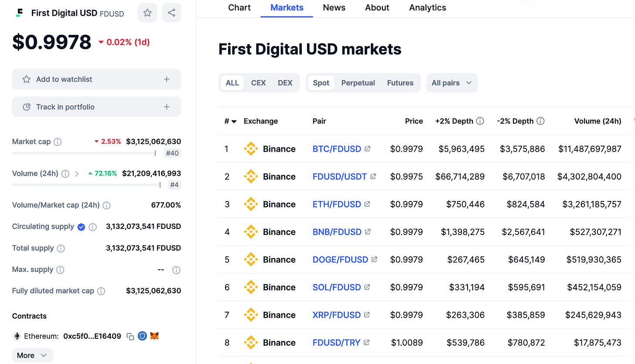Click the Volume (24h) rank progress bar

tap(86, 185)
